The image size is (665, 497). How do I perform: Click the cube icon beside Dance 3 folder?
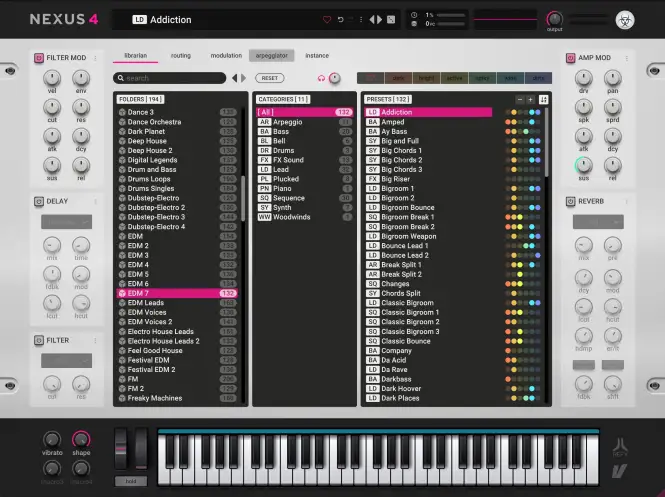coord(122,112)
